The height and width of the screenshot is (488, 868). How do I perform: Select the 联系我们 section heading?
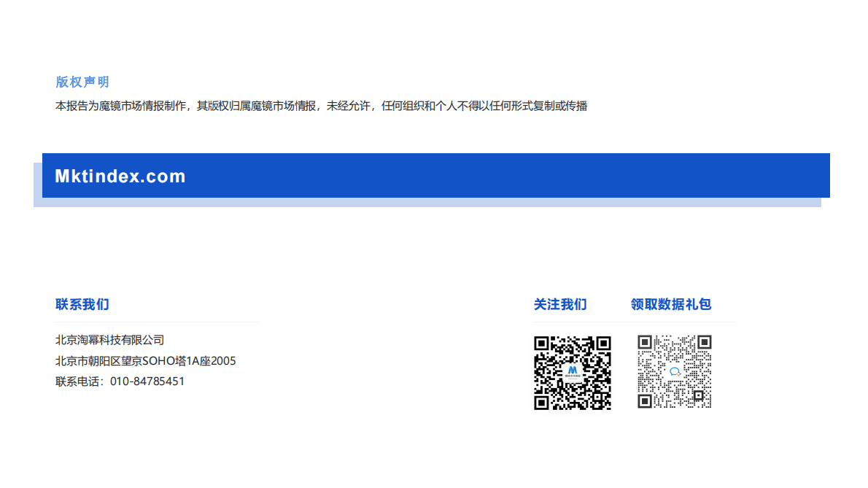click(81, 304)
